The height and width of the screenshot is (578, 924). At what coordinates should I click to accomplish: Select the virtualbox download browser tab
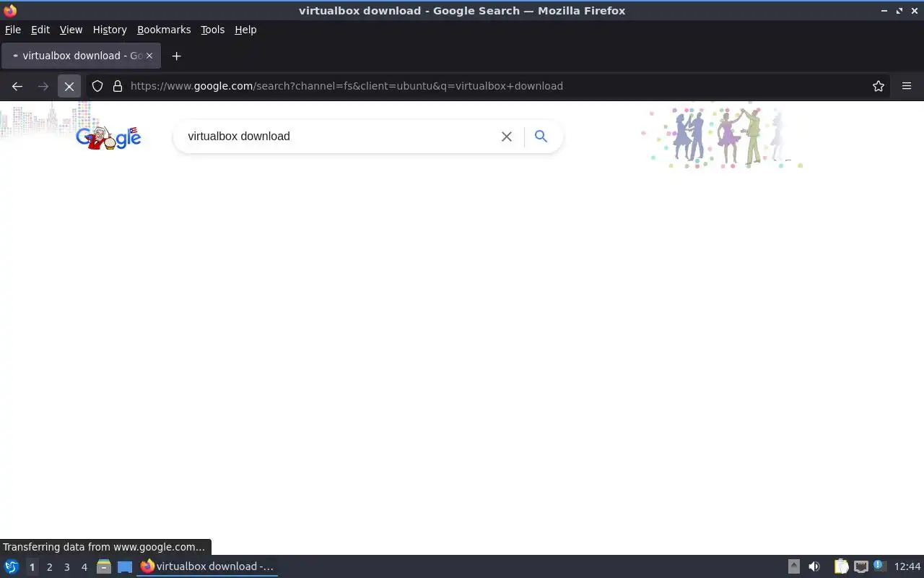click(81, 56)
